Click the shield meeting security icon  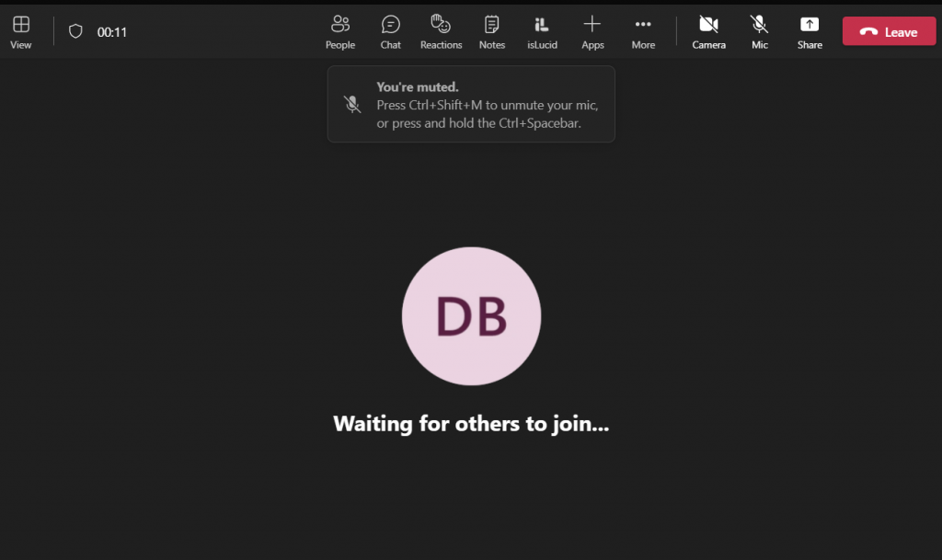(x=75, y=31)
